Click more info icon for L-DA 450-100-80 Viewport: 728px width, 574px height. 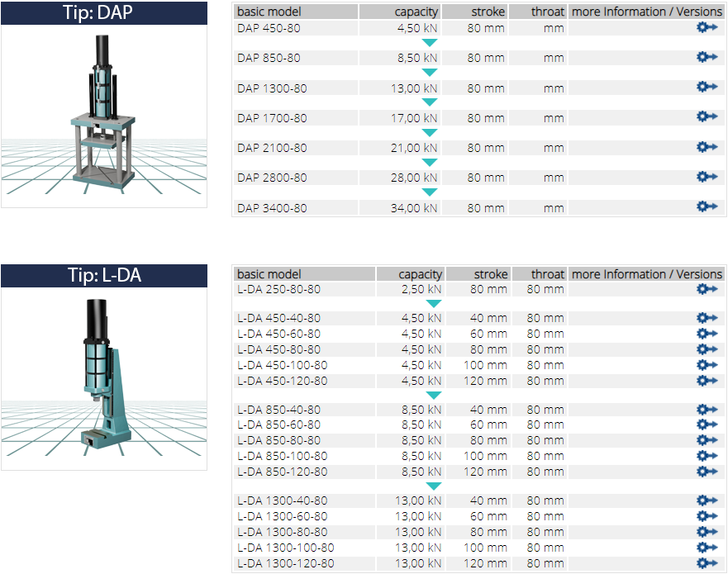[x=707, y=365]
